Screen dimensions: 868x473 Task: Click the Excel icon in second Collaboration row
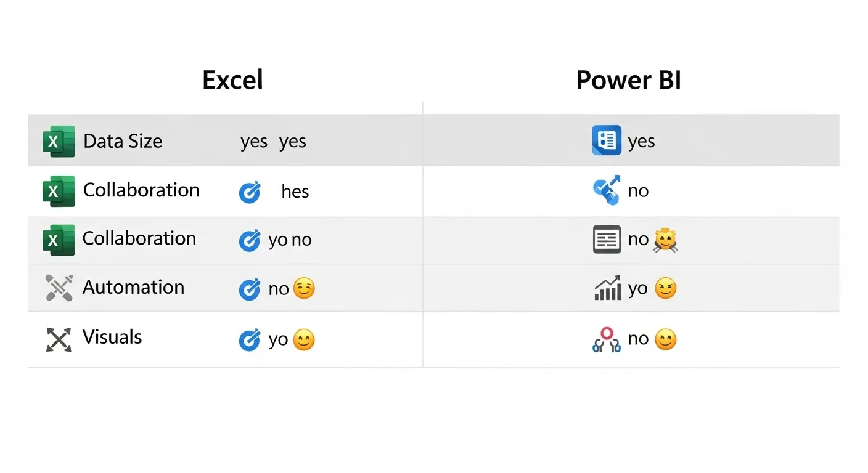pyautogui.click(x=59, y=240)
